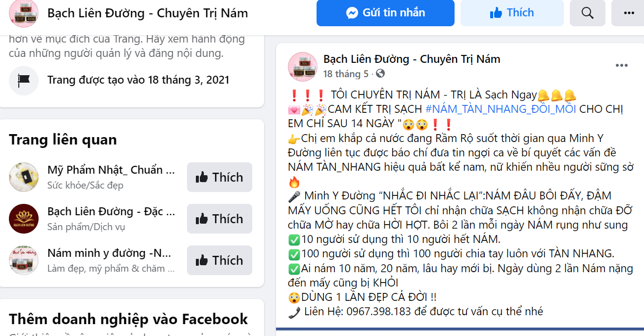
Task: Click the post author's profile picture
Action: (303, 66)
